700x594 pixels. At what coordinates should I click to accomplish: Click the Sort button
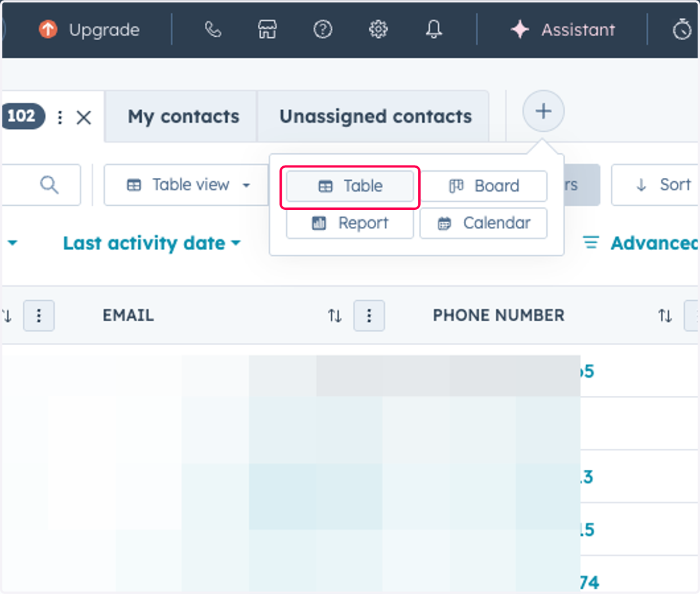pyautogui.click(x=655, y=185)
